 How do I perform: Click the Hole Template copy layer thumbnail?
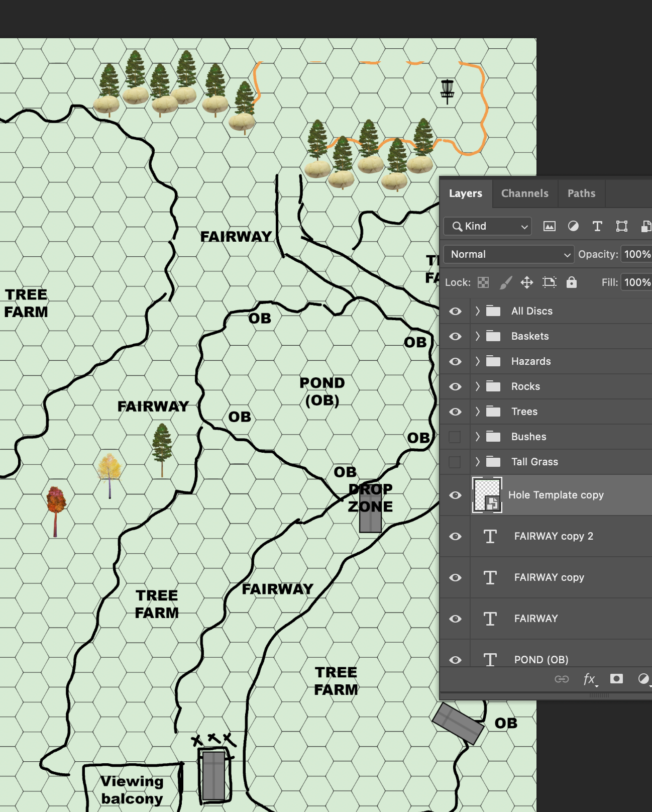(x=487, y=495)
